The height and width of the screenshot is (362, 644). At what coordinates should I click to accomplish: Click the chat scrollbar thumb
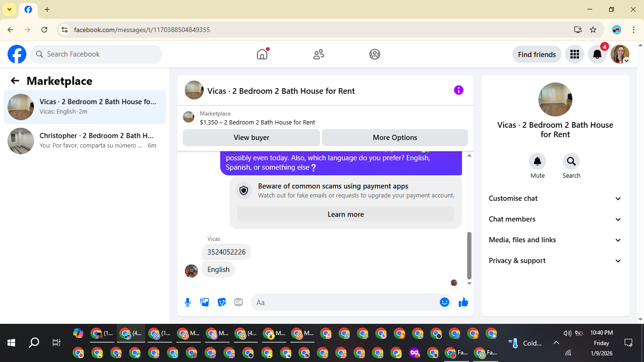click(x=469, y=255)
